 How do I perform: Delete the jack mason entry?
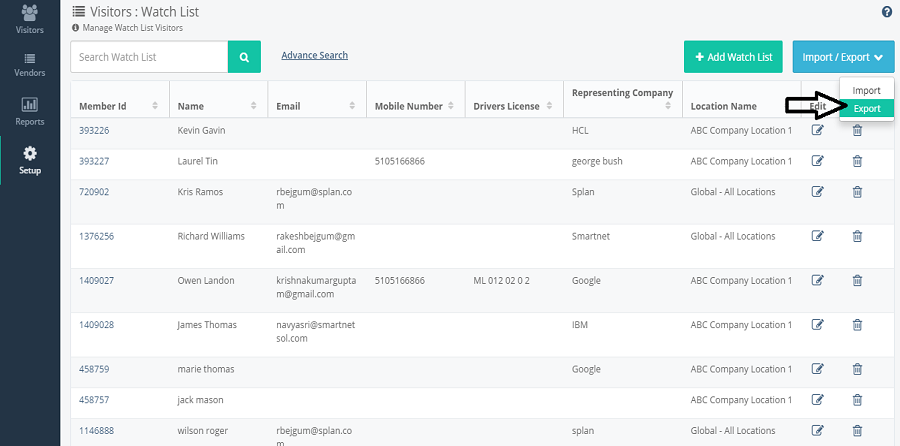click(857, 400)
